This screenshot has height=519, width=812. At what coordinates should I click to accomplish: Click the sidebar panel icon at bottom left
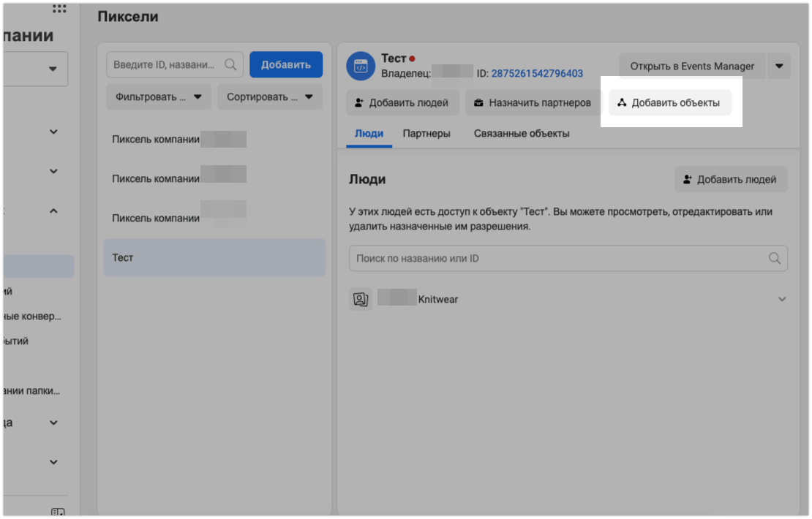tap(59, 512)
